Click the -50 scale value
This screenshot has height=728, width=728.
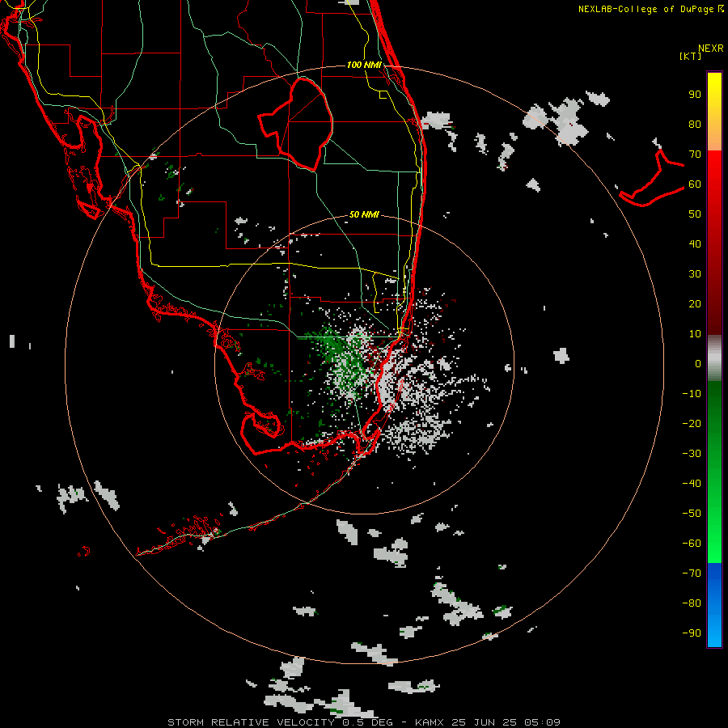[692, 513]
